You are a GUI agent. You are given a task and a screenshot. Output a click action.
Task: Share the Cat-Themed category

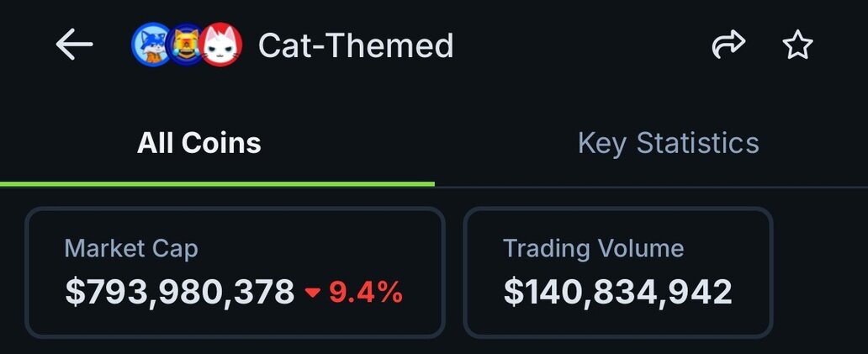[728, 45]
